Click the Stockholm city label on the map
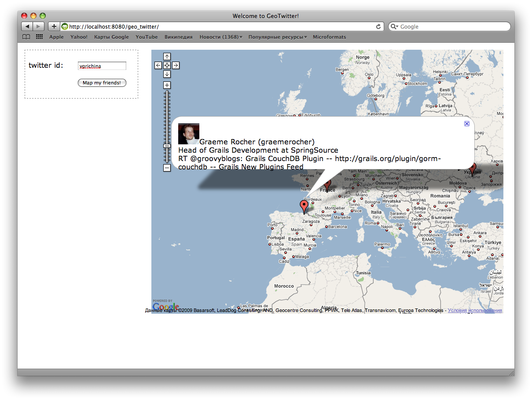The width and height of the screenshot is (532, 400). pos(417,84)
